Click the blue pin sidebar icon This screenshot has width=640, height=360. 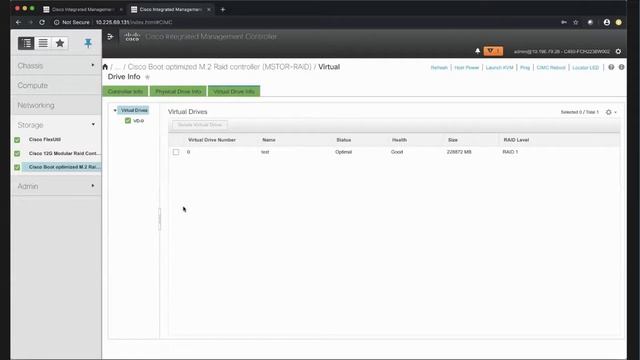coord(88,43)
